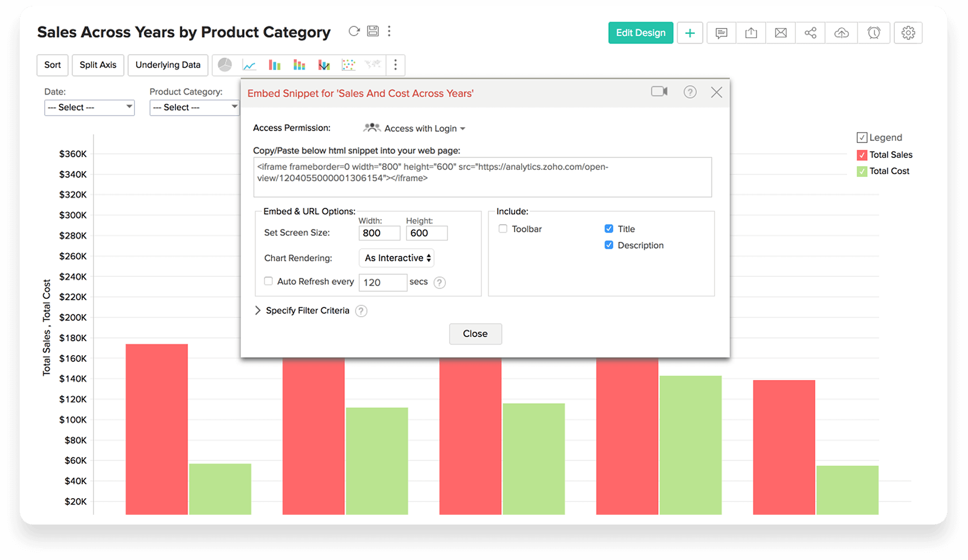Enable the Toolbar checkbox
968x560 pixels.
click(503, 229)
